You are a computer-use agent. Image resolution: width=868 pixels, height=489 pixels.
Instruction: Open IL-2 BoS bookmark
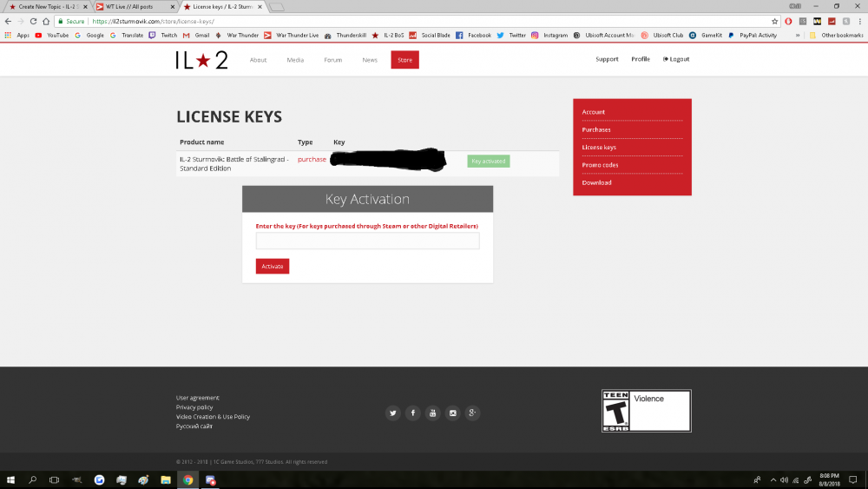pyautogui.click(x=388, y=35)
